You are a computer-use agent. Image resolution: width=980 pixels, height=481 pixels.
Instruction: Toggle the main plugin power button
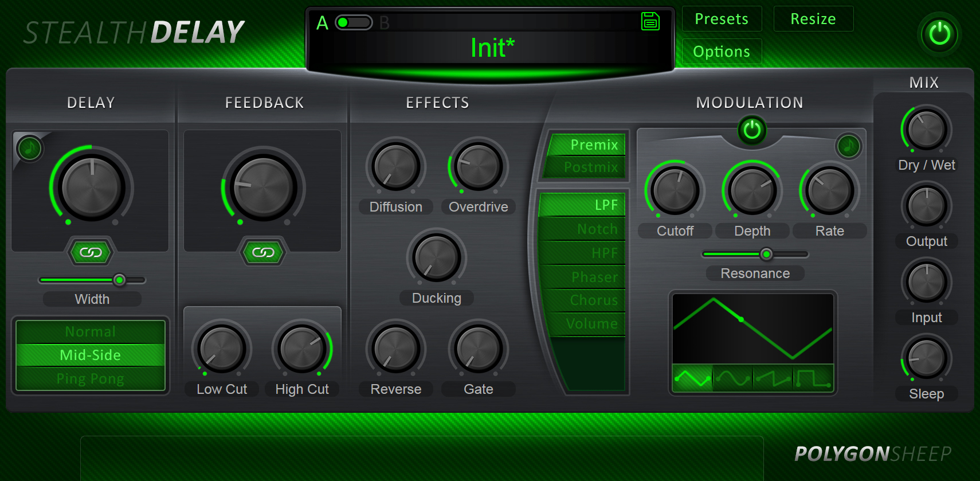[939, 34]
